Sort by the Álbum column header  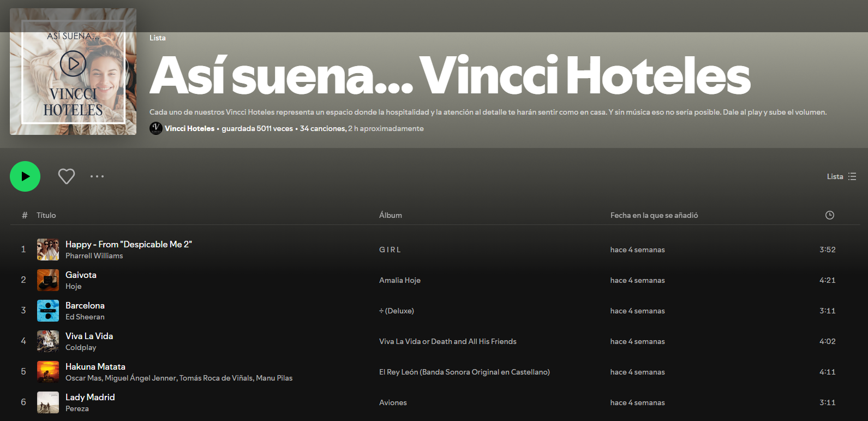tap(391, 215)
